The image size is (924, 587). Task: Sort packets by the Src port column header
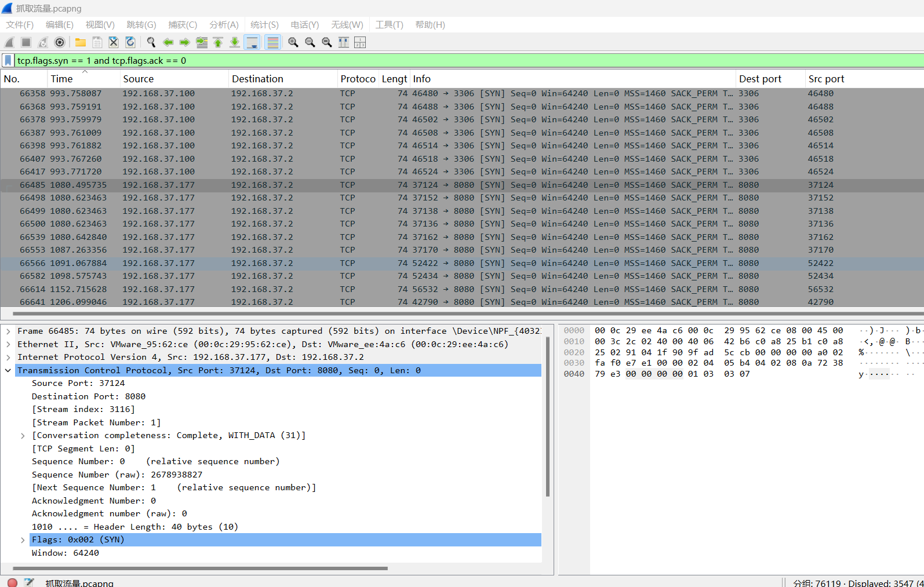pyautogui.click(x=864, y=79)
